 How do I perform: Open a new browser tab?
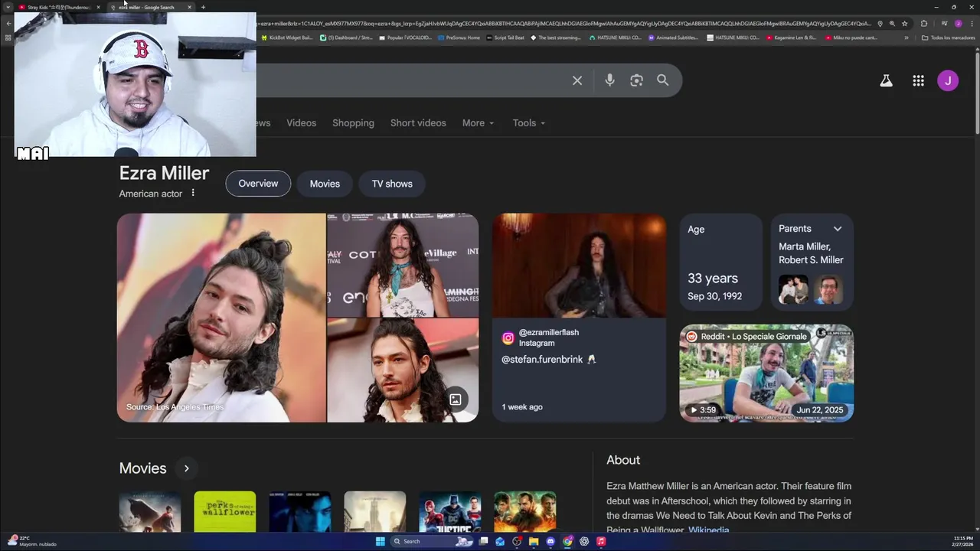click(x=203, y=7)
